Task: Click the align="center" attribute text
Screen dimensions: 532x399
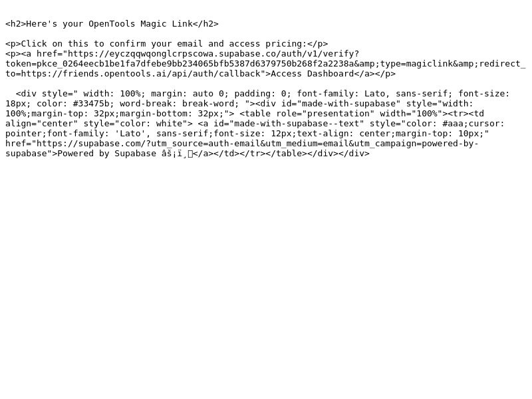Action: tap(41, 124)
